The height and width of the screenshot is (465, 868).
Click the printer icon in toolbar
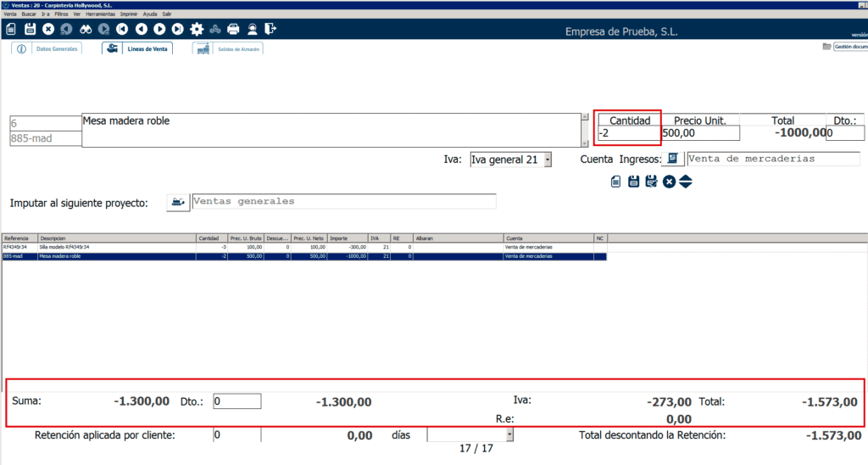coord(234,30)
